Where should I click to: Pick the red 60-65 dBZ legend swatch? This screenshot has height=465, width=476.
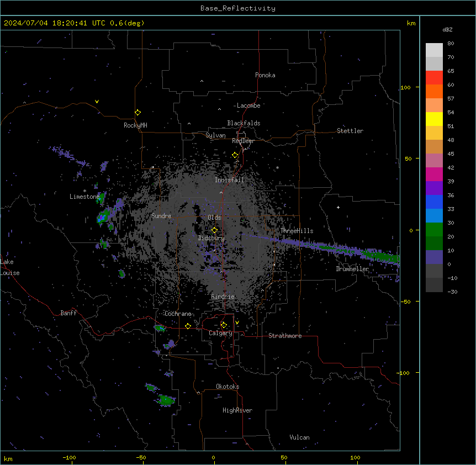(434, 77)
